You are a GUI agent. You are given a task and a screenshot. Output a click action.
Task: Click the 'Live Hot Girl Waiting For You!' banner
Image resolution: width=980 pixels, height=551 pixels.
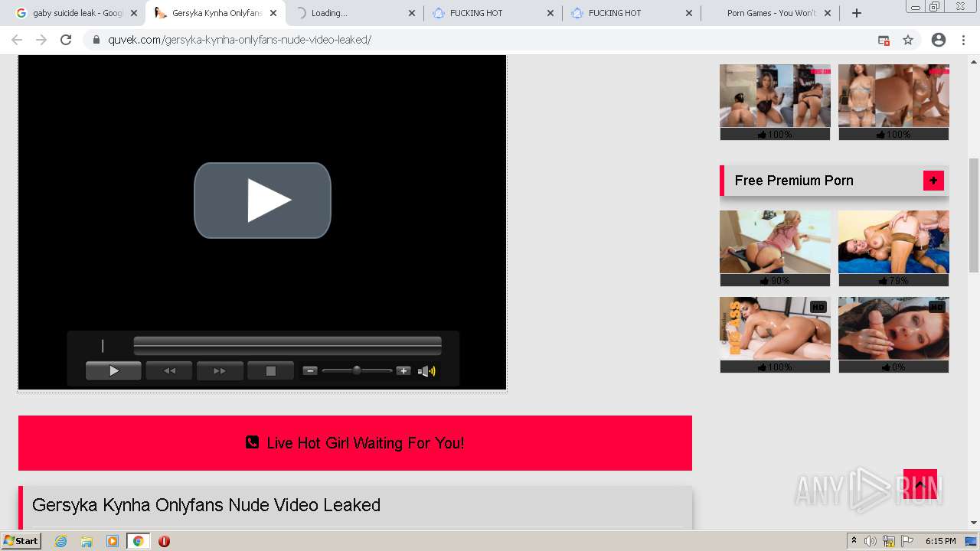(x=355, y=443)
